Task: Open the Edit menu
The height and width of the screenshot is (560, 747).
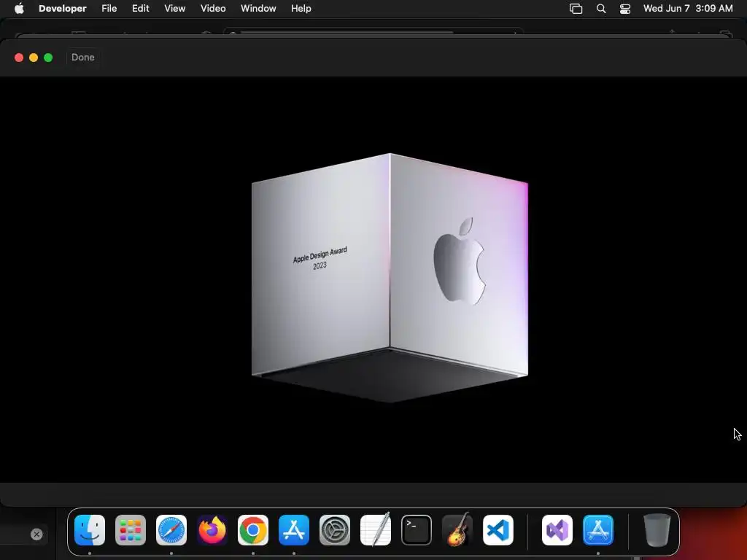Action: [x=141, y=8]
